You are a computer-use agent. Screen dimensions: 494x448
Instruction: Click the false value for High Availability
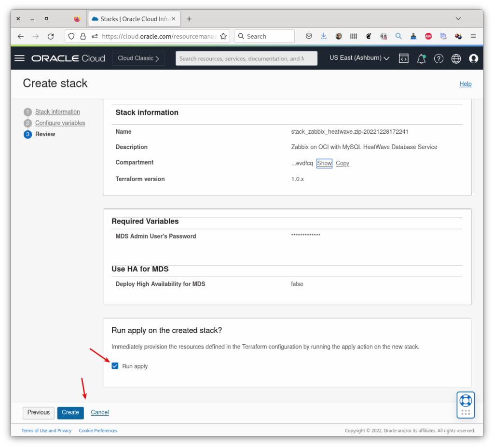[x=297, y=284]
